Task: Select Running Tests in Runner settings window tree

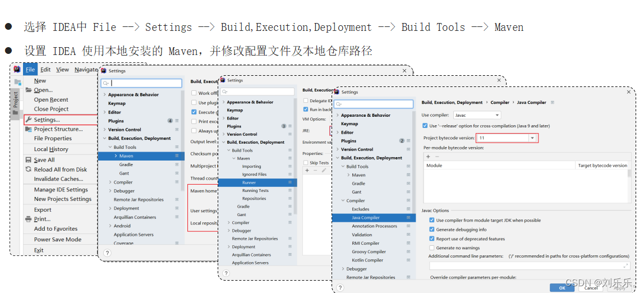Action: (x=255, y=190)
